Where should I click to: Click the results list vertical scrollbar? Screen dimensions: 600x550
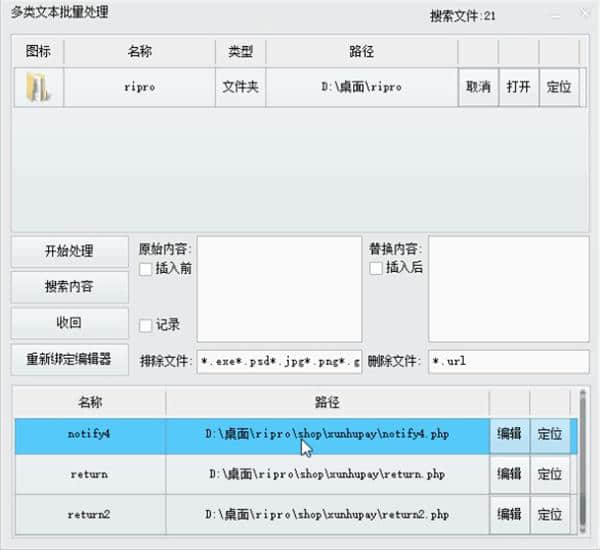582,460
